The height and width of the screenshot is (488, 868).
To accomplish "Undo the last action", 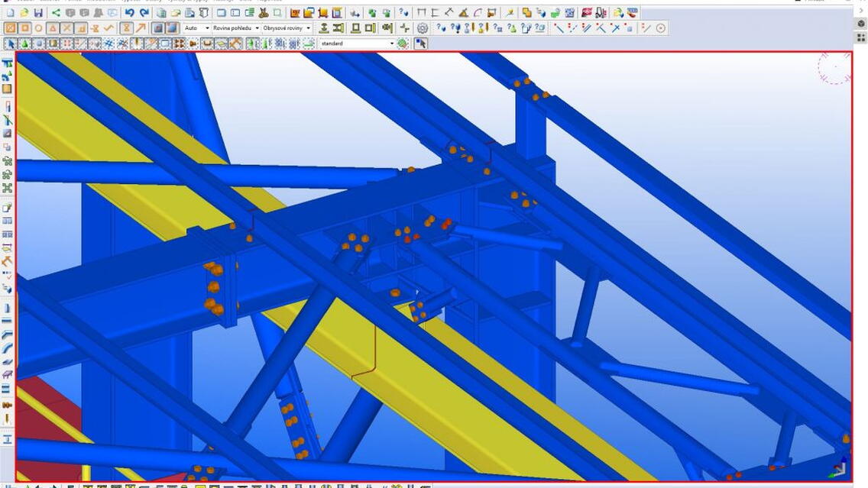I will click(130, 13).
